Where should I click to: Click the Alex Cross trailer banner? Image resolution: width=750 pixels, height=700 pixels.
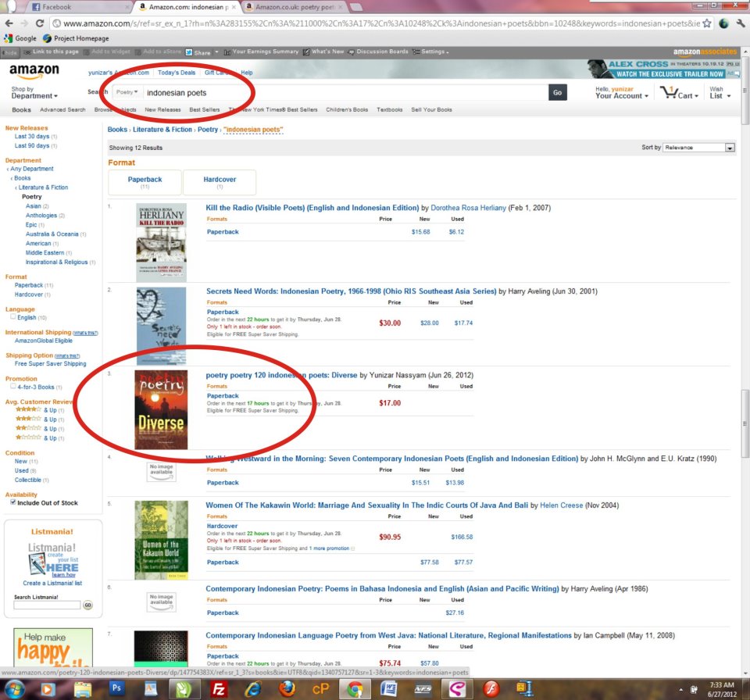coord(663,69)
